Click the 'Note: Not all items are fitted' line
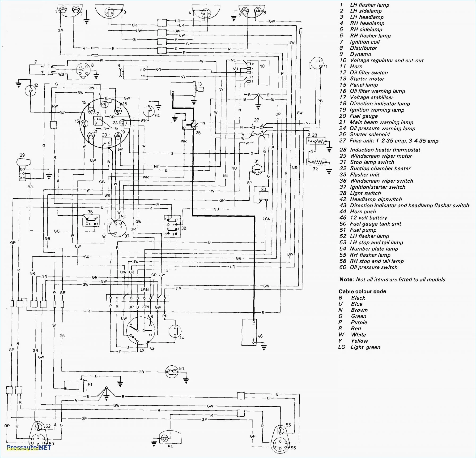This screenshot has height=458, width=476. [x=392, y=280]
